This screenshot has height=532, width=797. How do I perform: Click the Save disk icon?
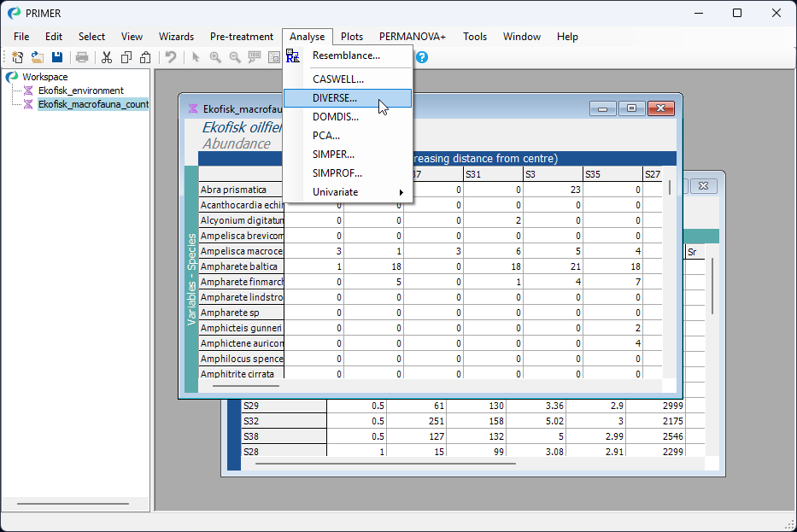pyautogui.click(x=57, y=57)
